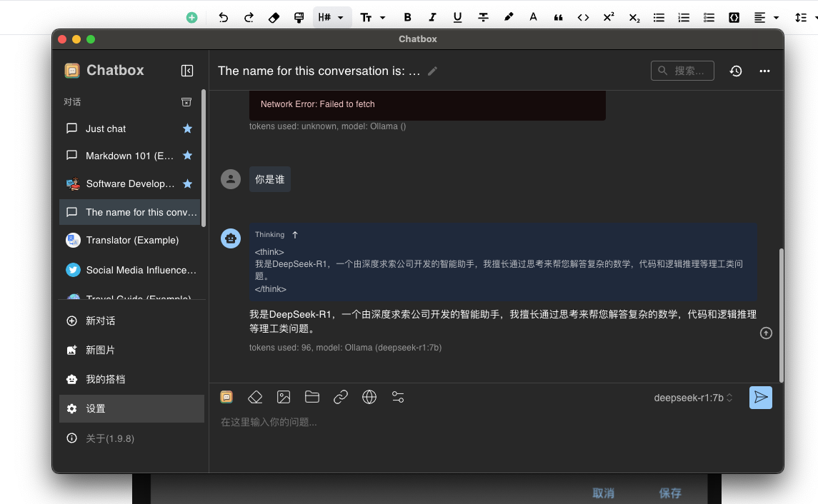Viewport: 818px width, 504px height.
Task: Toggle strikethrough formatting
Action: click(x=483, y=18)
